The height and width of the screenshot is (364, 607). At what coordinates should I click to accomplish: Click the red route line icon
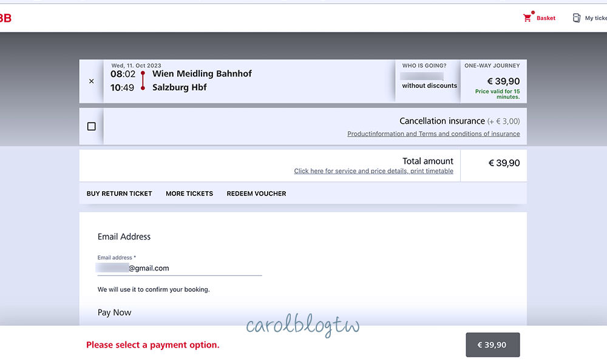pyautogui.click(x=143, y=81)
